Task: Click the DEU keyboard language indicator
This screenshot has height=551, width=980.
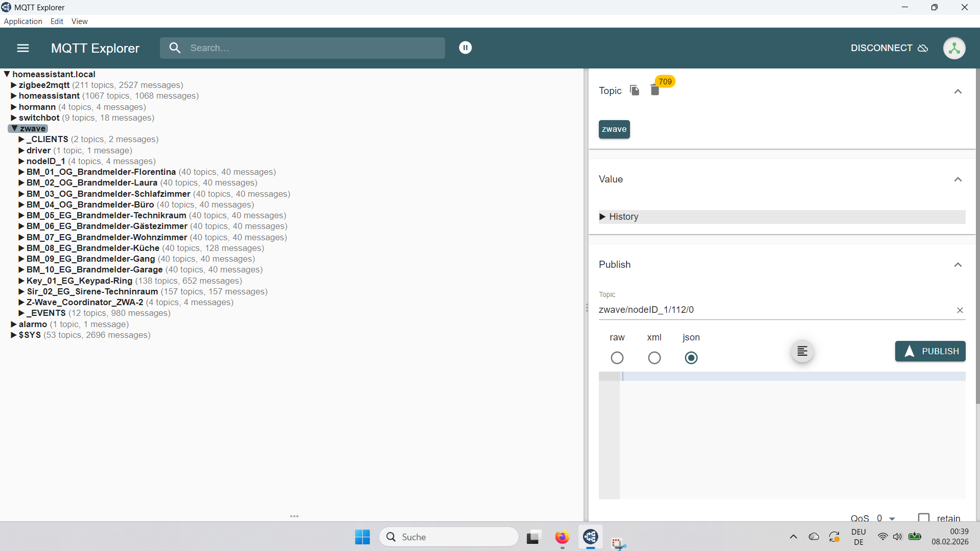Action: (858, 537)
